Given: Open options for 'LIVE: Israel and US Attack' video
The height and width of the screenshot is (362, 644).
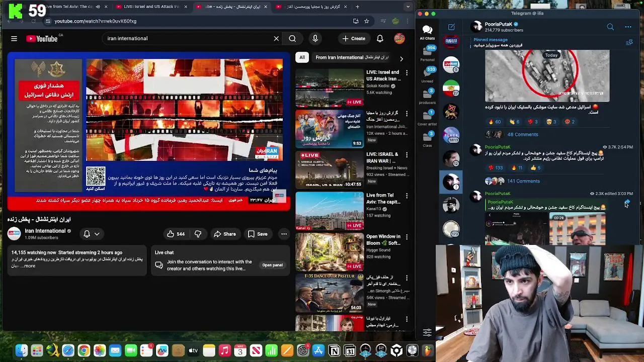Looking at the screenshot, I should 407,72.
